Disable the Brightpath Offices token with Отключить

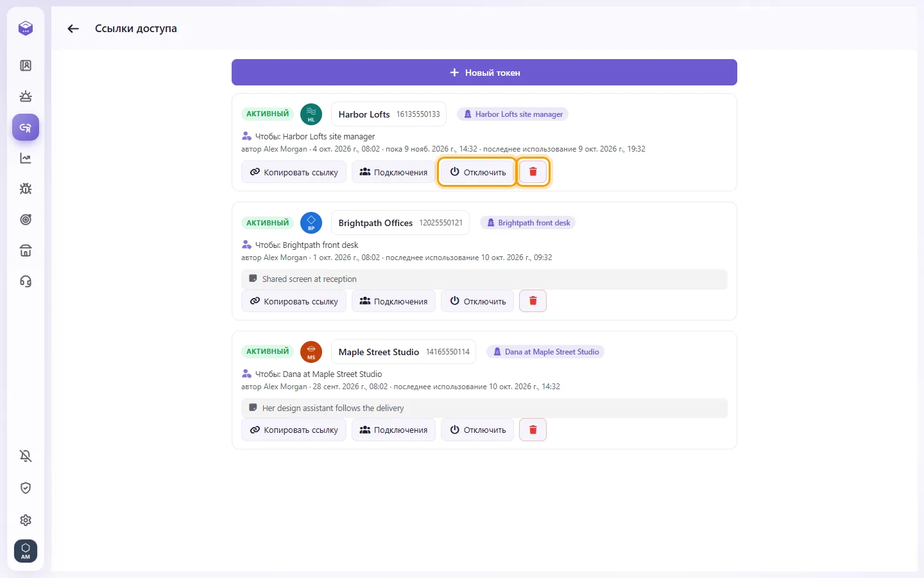pyautogui.click(x=477, y=301)
